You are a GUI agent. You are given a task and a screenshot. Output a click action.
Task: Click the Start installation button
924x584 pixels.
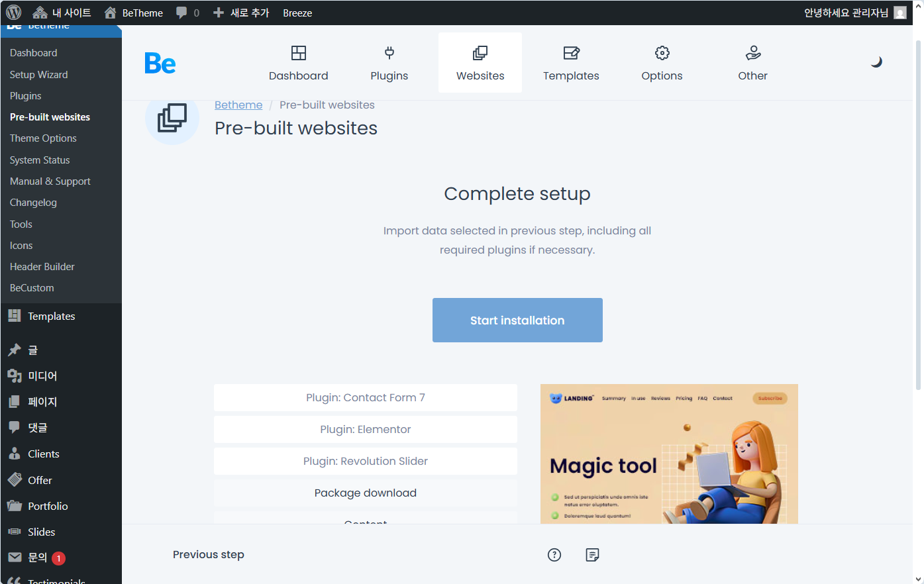pos(517,320)
